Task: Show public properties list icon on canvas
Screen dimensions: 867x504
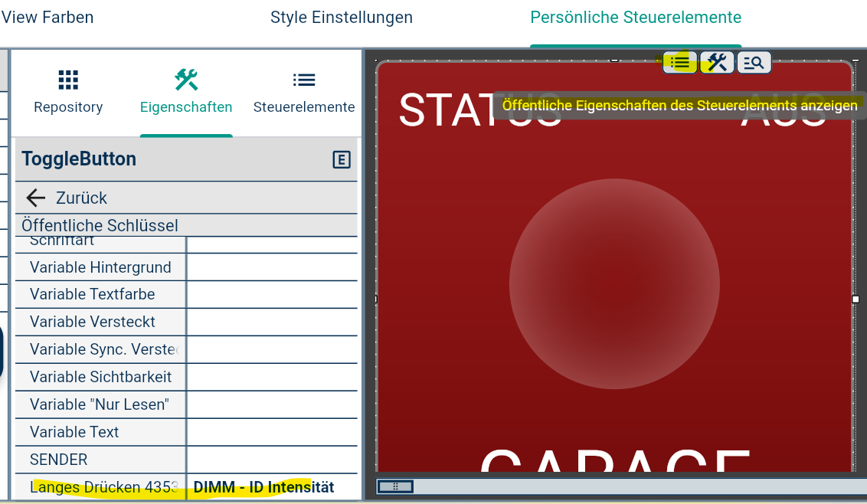Action: tap(679, 63)
